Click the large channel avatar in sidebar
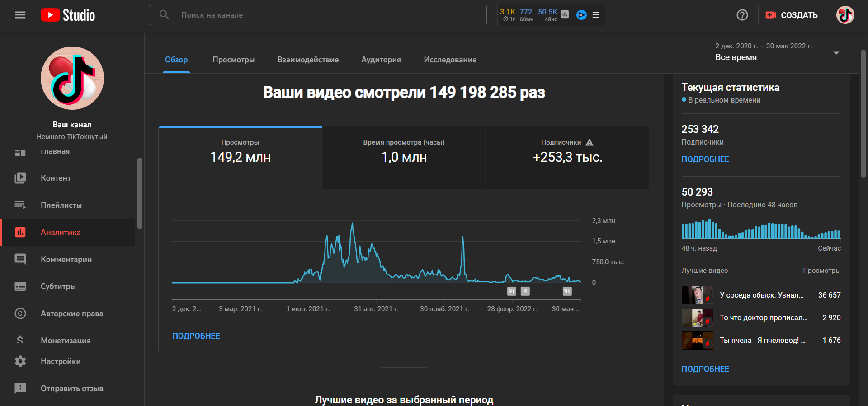The image size is (868, 406). tap(72, 78)
